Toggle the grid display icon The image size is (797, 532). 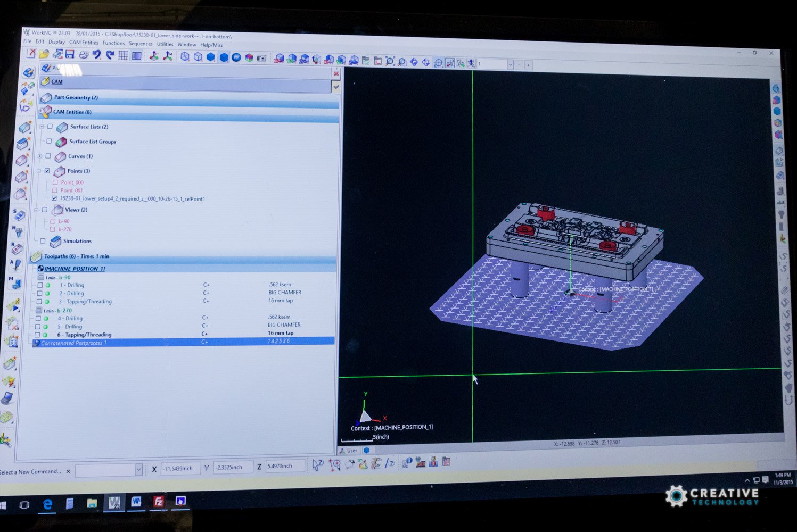(x=123, y=55)
